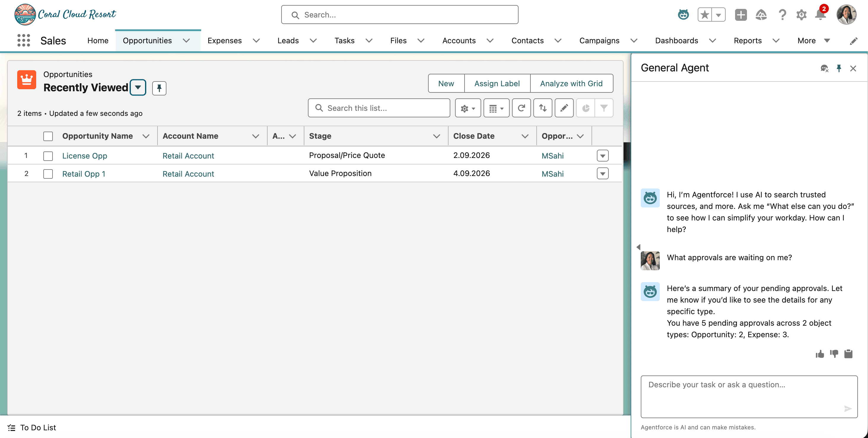The height and width of the screenshot is (438, 868).
Task: Open the global actions plus icon
Action: click(741, 15)
